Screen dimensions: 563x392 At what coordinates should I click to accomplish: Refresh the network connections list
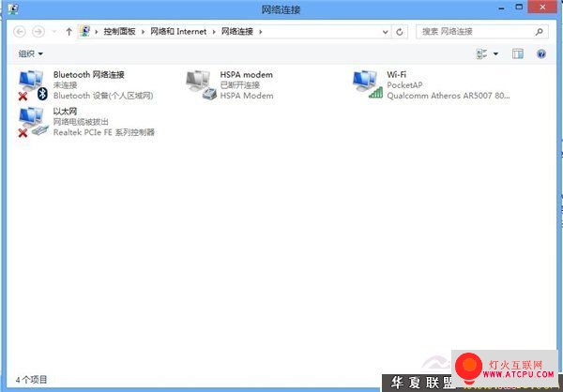[x=400, y=32]
